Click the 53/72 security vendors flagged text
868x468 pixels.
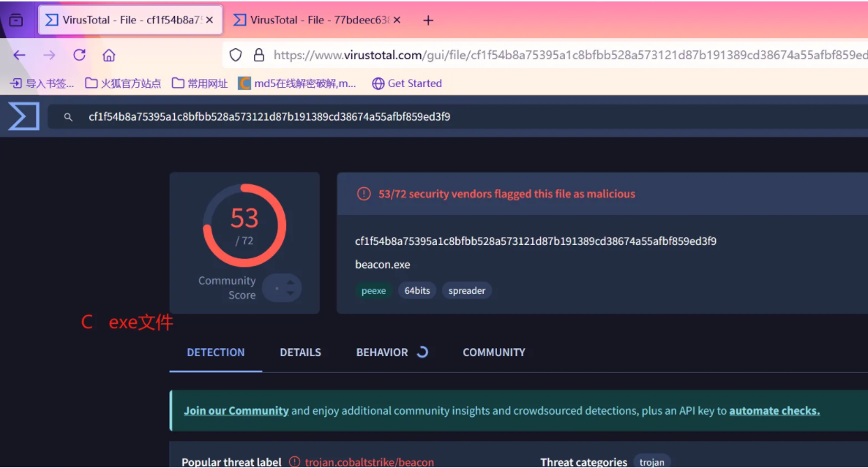tap(506, 194)
